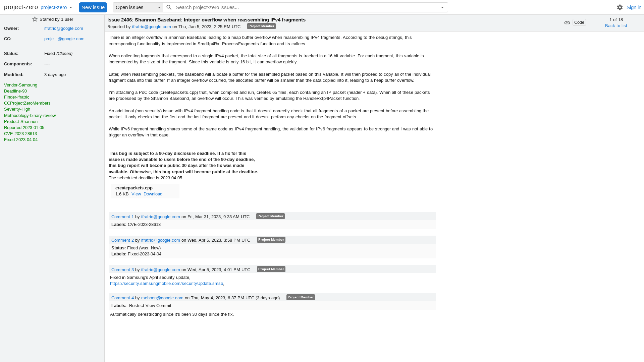The image size is (644, 362).
Task: Click the View link for createpackets.cpp
Action: coord(136,194)
